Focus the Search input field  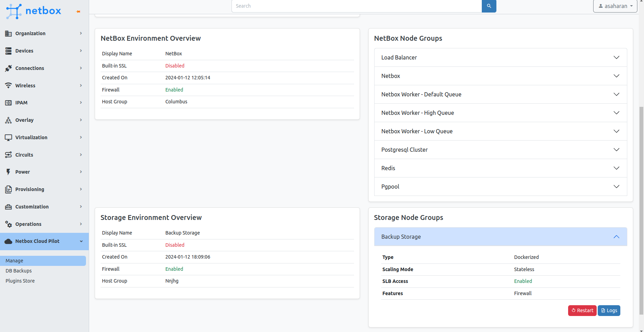[x=356, y=6]
